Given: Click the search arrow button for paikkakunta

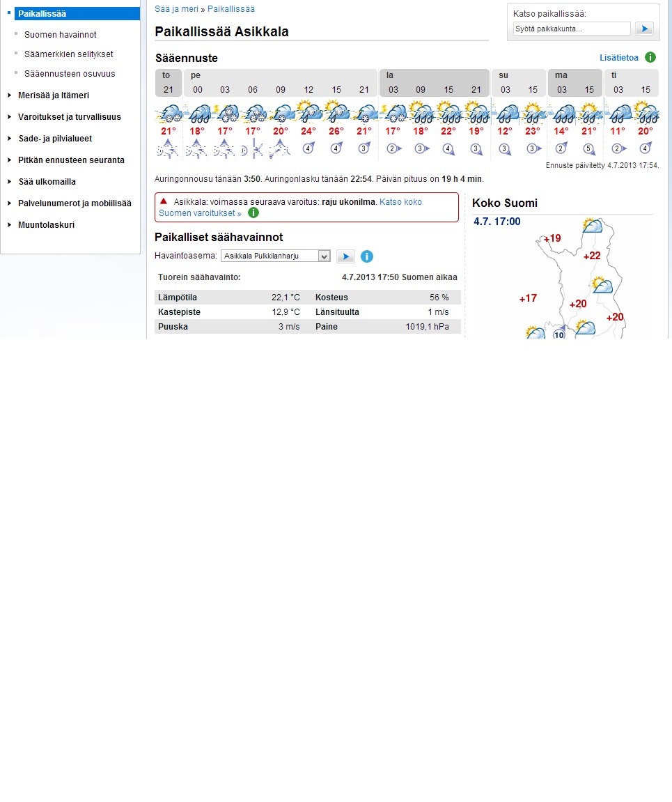Looking at the screenshot, I should pos(644,29).
